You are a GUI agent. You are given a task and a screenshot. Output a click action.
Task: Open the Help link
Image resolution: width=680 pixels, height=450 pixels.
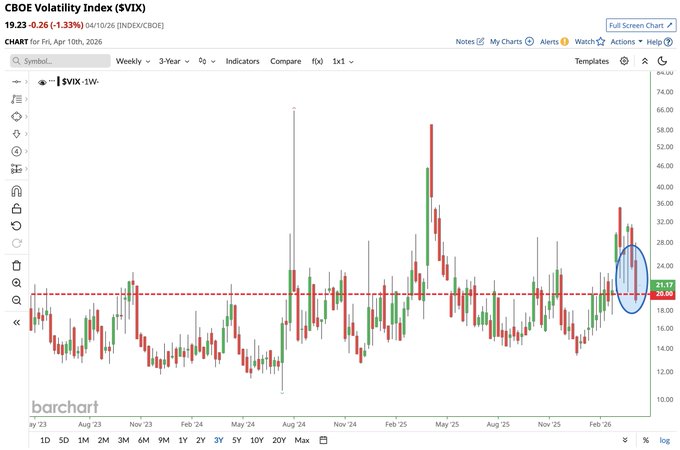(659, 42)
